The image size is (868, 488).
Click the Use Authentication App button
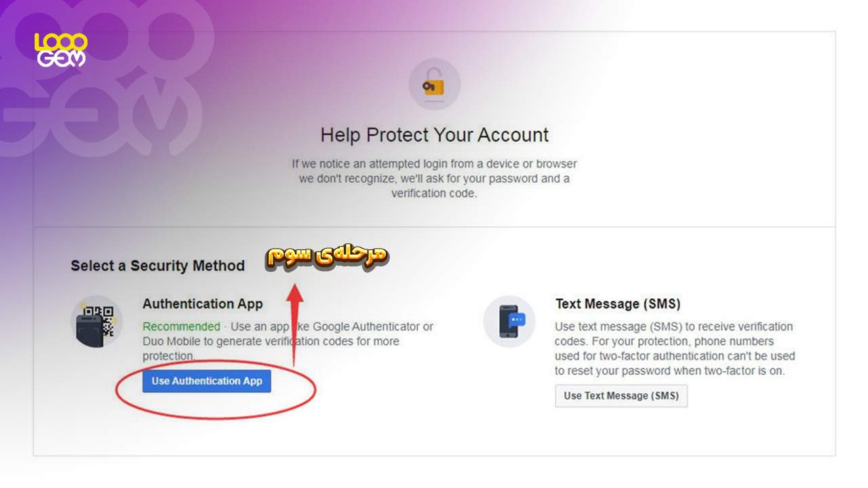207,381
